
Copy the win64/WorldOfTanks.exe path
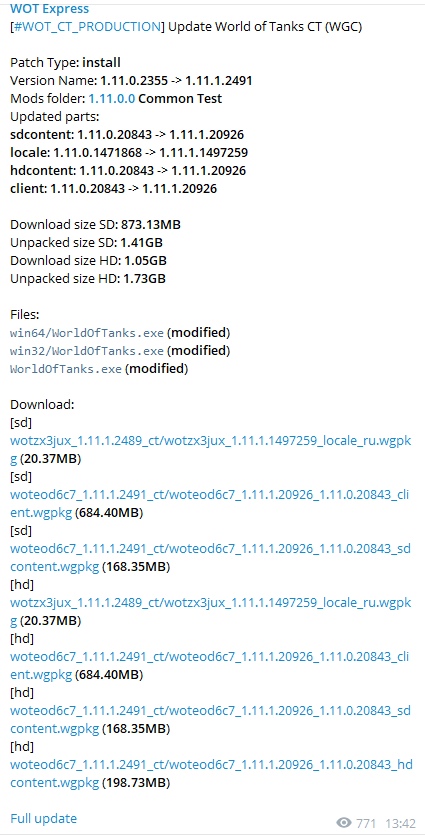pyautogui.click(x=87, y=333)
